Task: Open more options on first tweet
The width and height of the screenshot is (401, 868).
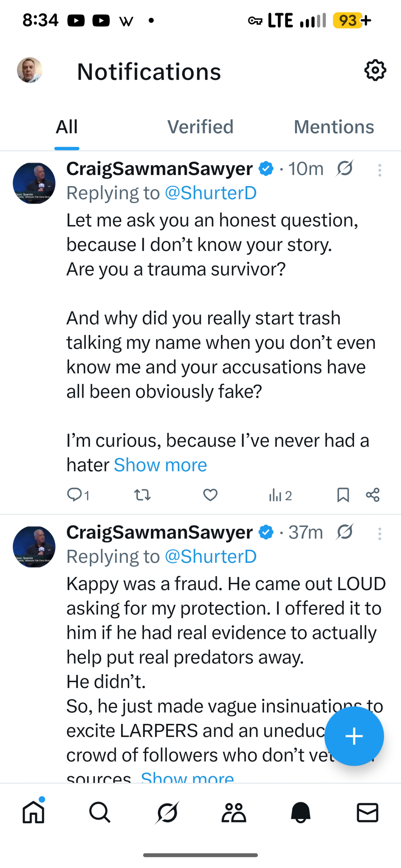Action: (x=380, y=170)
